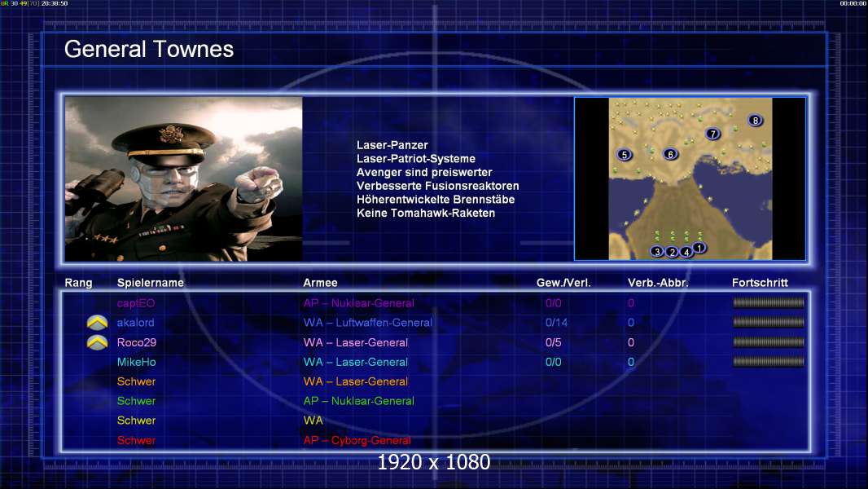Click MikeHo's loading progress bar
Screen dimensions: 868x489
769,362
